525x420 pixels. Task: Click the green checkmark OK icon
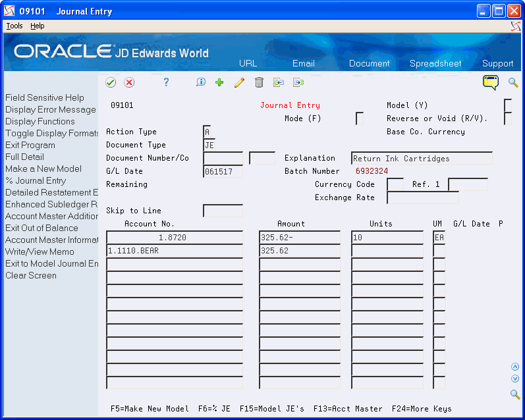(x=111, y=82)
